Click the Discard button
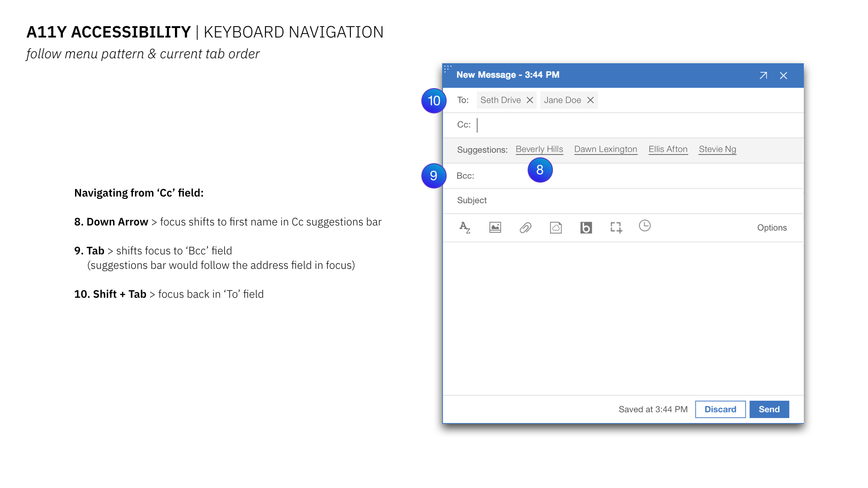 coord(720,409)
